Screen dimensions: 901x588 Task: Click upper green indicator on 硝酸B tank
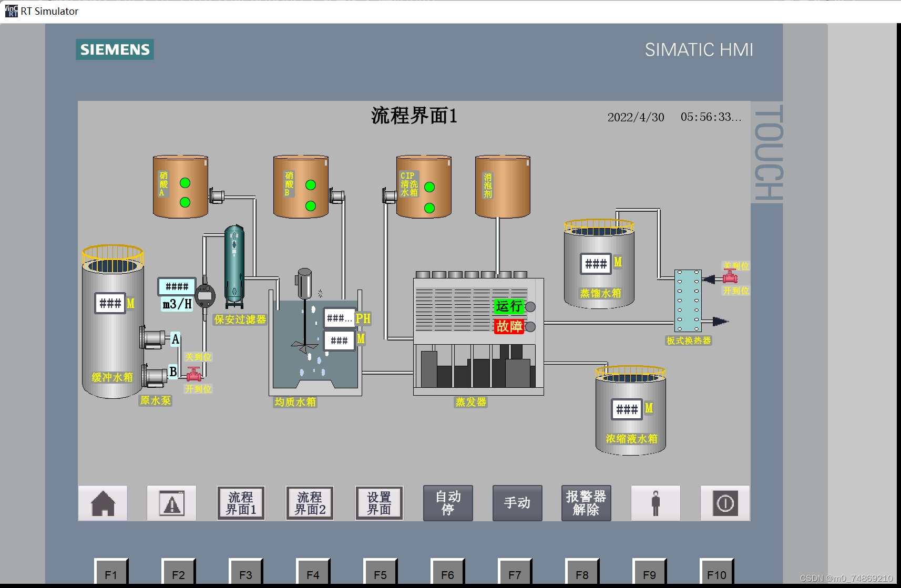point(311,185)
